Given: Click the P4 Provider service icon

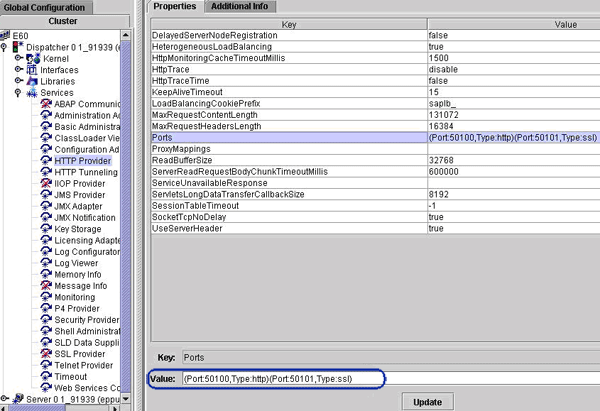Looking at the screenshot, I should (x=46, y=308).
